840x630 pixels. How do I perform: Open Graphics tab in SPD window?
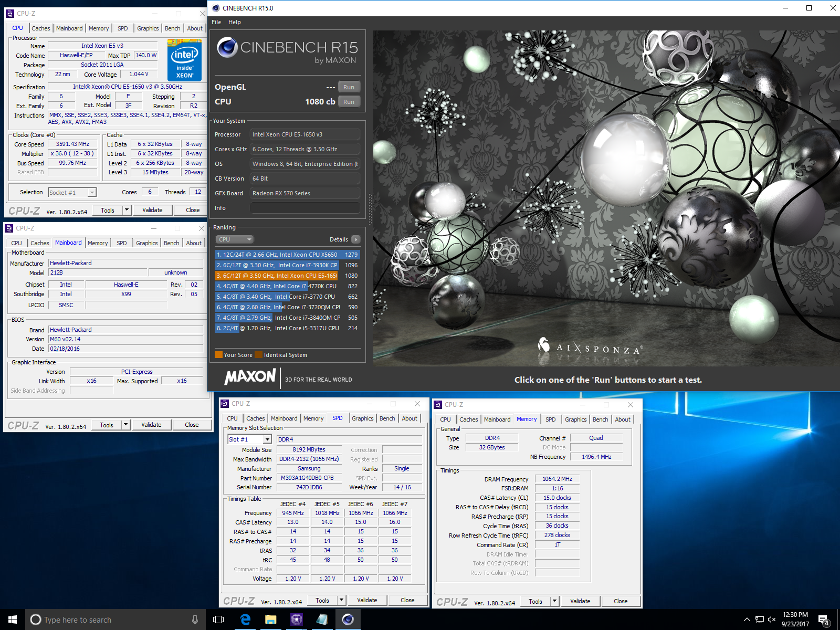click(363, 418)
